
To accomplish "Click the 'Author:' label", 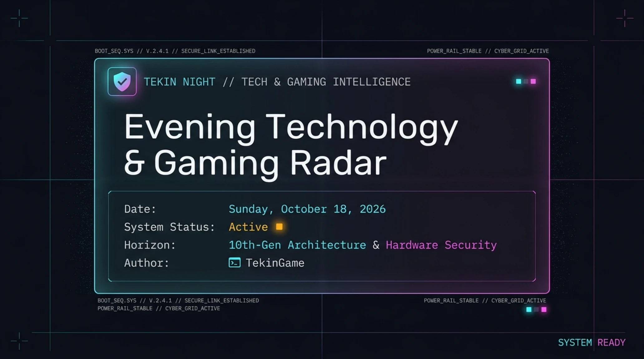I will click(x=147, y=263).
